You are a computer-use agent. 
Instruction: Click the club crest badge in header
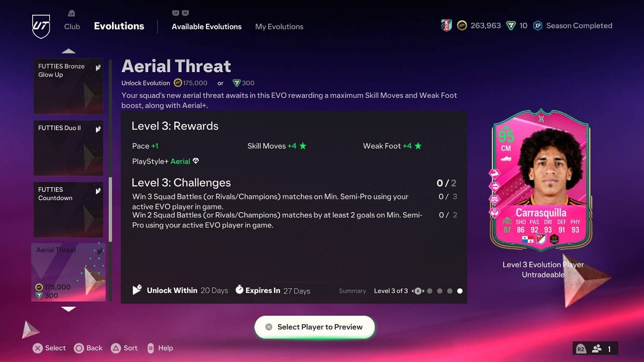pyautogui.click(x=446, y=25)
